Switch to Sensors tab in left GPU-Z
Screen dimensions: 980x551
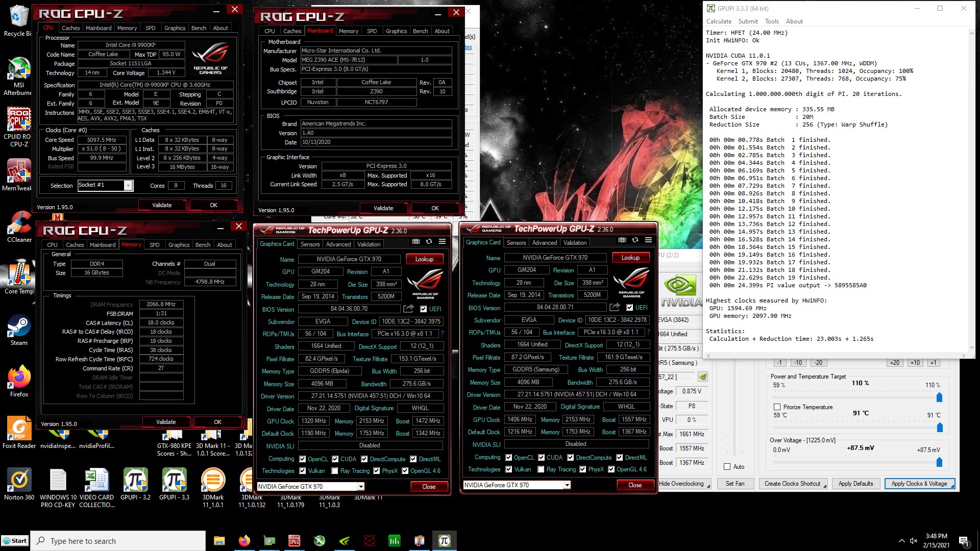pyautogui.click(x=310, y=244)
